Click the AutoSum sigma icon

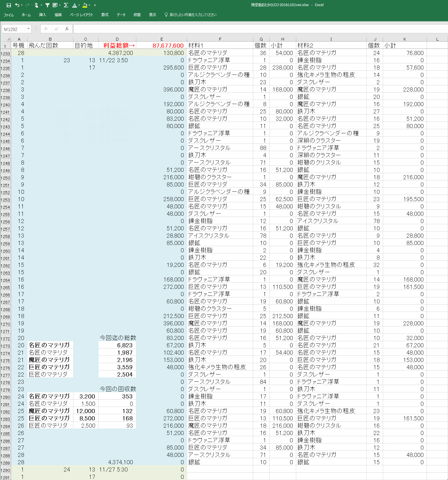pyautogui.click(x=66, y=5)
